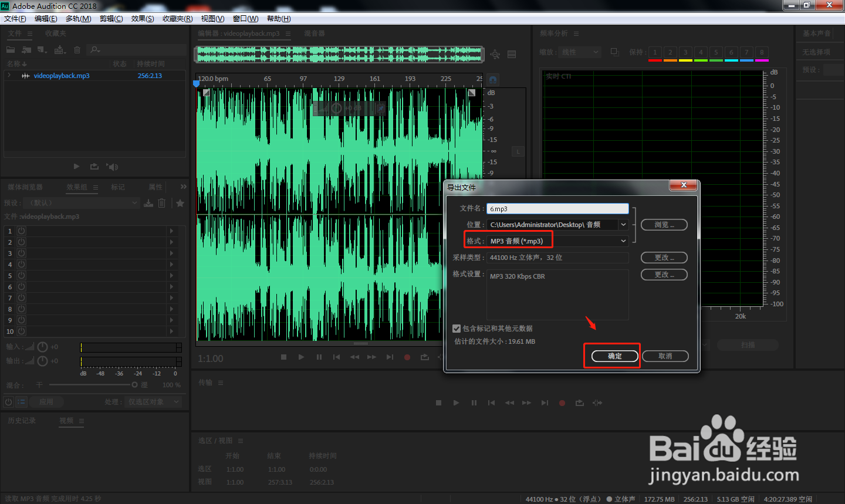Click the Hold button number 1
Screen dimensions: 845x504
[x=655, y=52]
